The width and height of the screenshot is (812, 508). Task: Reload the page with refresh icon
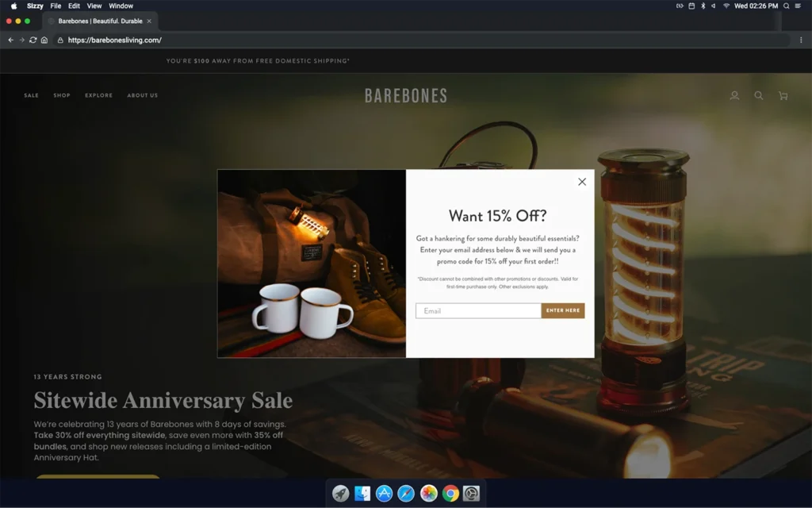pos(33,40)
